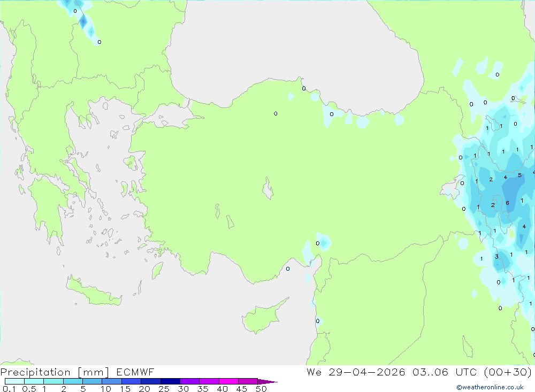The width and height of the screenshot is (535, 392).
Task: Click the 1–2 mm legend swatch
Action: tap(53, 381)
